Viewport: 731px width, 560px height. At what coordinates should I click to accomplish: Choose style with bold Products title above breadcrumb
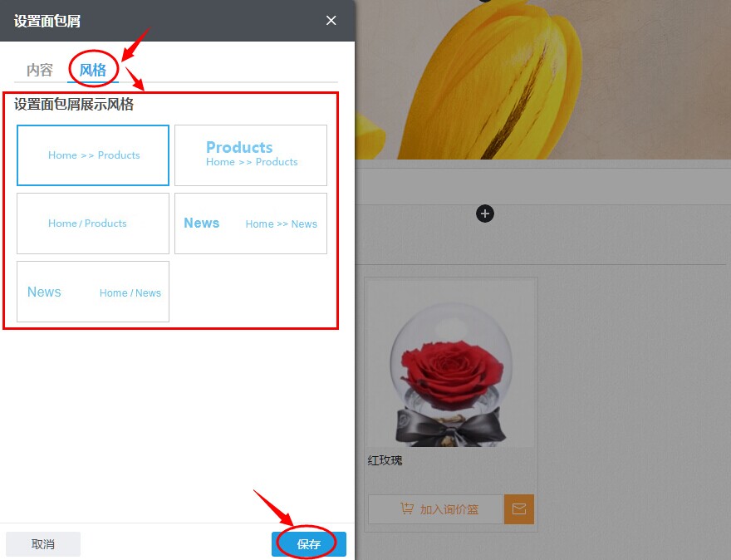251,155
